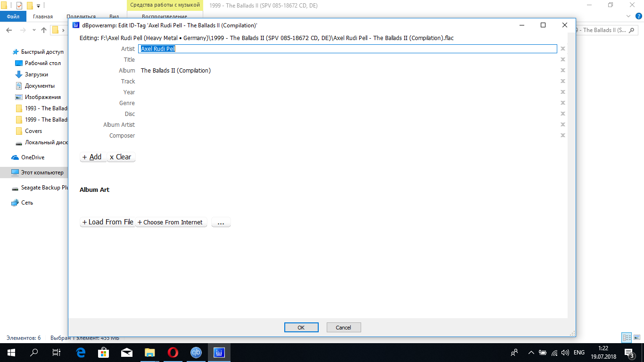Switch Explorer to large thumbnails view
The height and width of the screenshot is (362, 644).
tap(636, 337)
